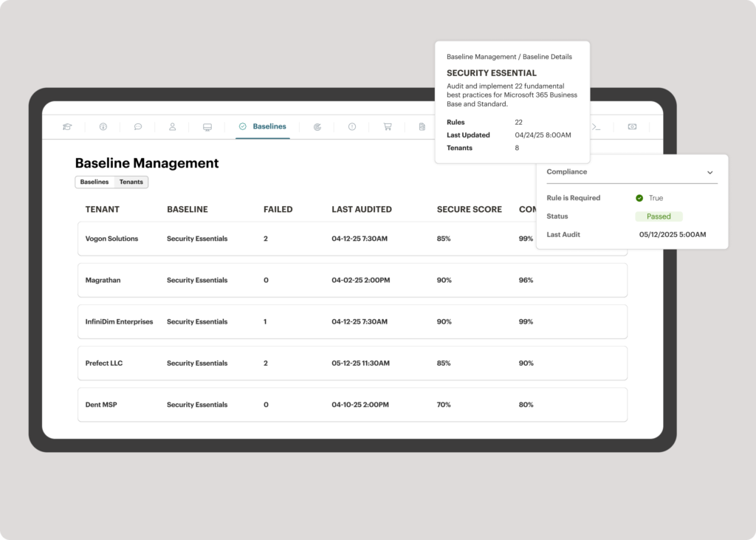Open the terminal console icon

click(596, 126)
